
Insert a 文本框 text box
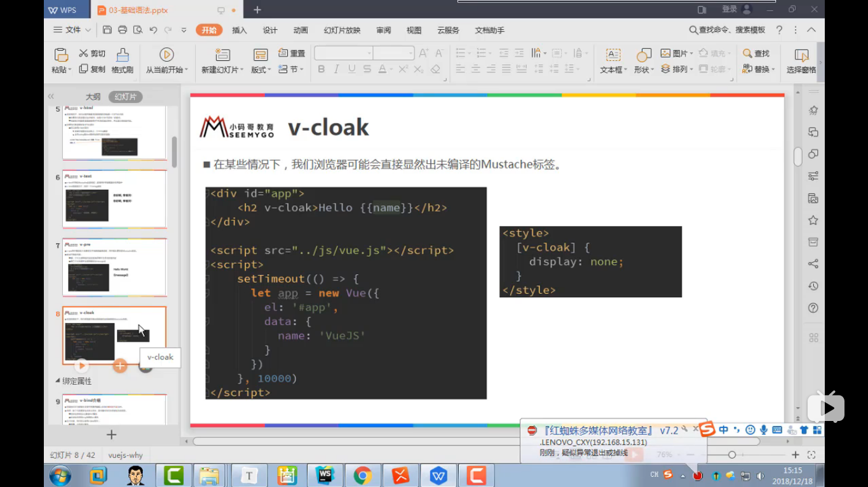613,61
